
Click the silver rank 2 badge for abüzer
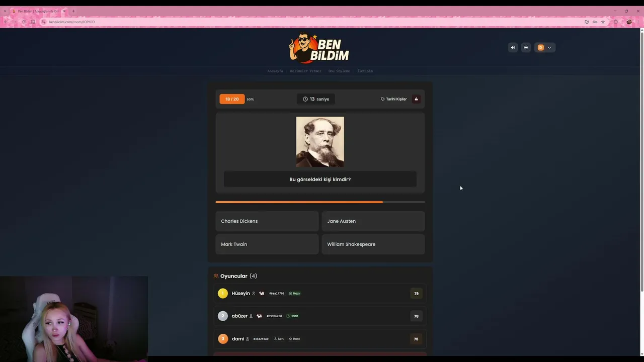point(223,316)
